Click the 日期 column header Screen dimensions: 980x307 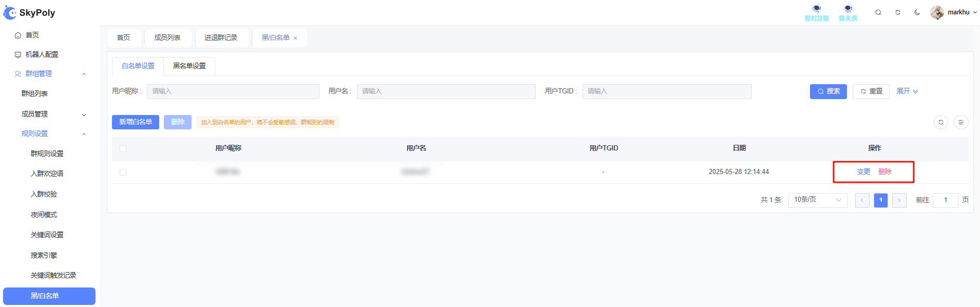(x=739, y=148)
